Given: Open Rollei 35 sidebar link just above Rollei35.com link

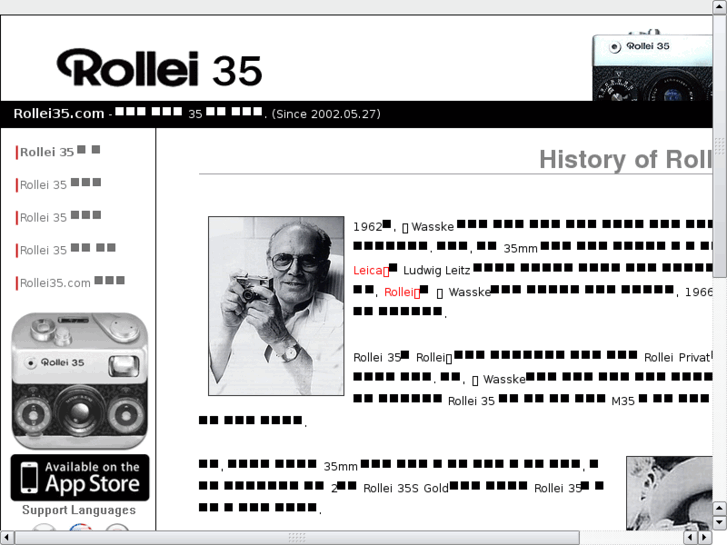Looking at the screenshot, I should [x=66, y=250].
